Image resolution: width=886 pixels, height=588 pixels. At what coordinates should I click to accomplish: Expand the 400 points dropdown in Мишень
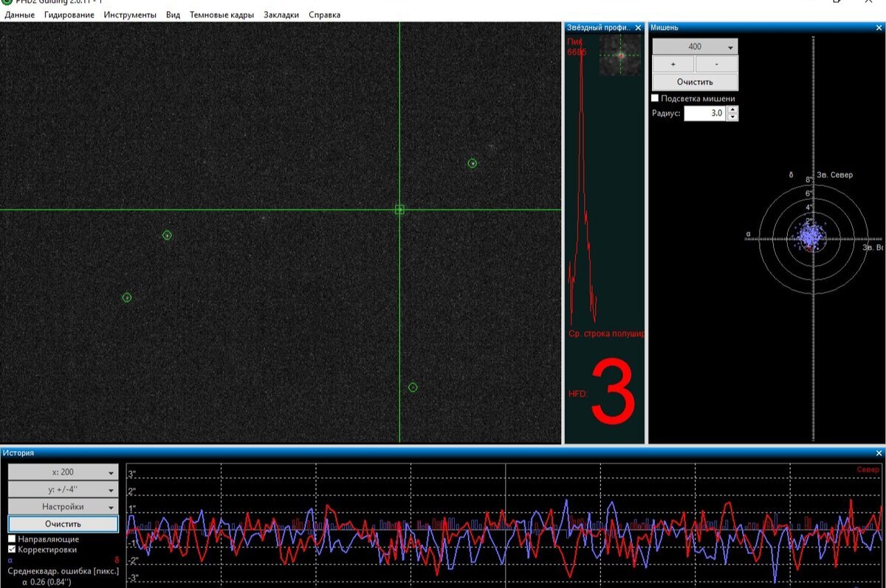pyautogui.click(x=695, y=46)
